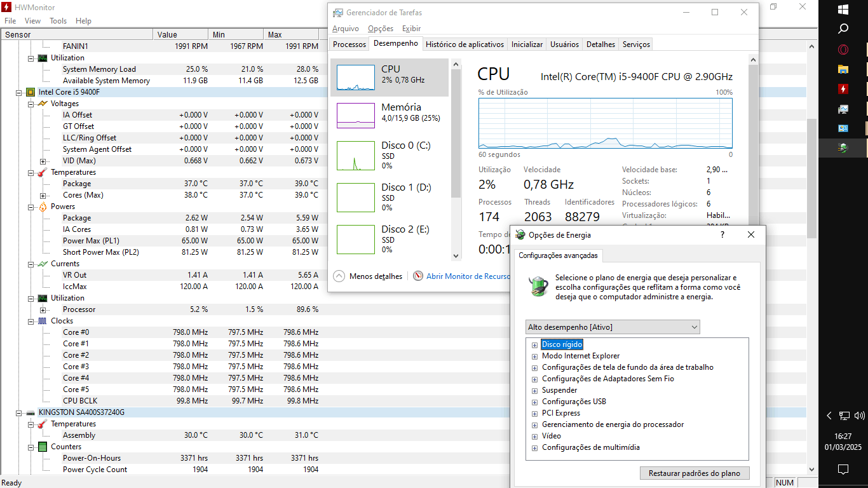Click Restaurar padrões do plano button
Screen dimensions: 868x488
pos(695,473)
